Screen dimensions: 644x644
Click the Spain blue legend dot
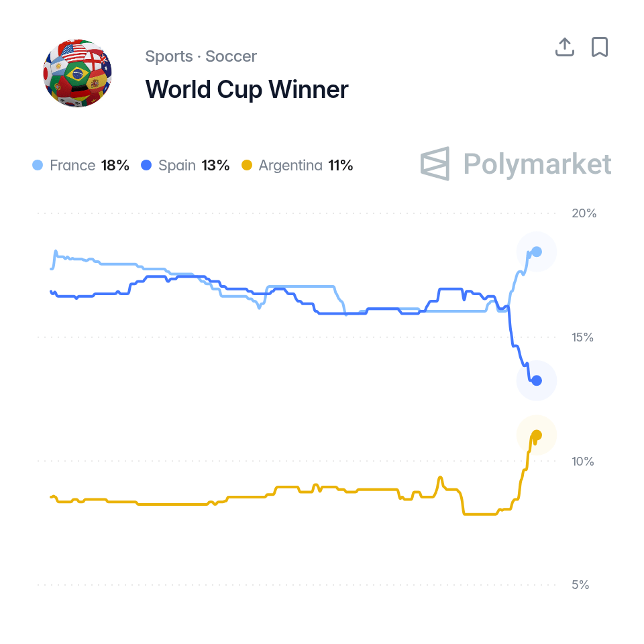[x=146, y=165]
